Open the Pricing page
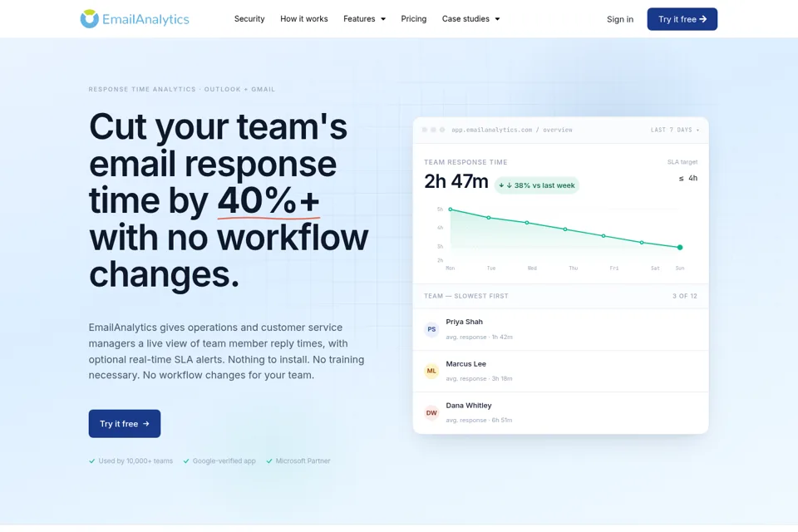798x532 pixels. 414,19
